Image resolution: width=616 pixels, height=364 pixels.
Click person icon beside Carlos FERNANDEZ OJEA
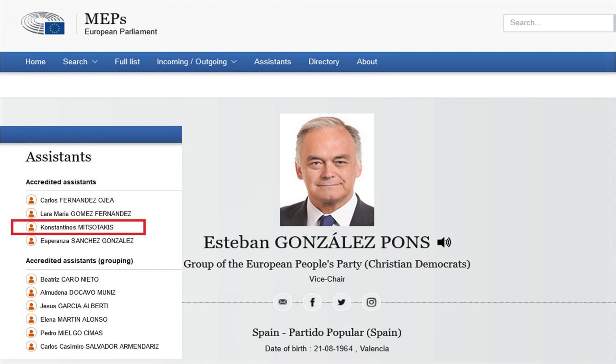click(x=31, y=200)
